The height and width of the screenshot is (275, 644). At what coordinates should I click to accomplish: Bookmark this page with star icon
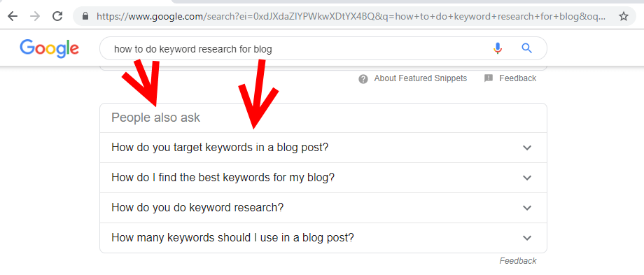(x=624, y=16)
